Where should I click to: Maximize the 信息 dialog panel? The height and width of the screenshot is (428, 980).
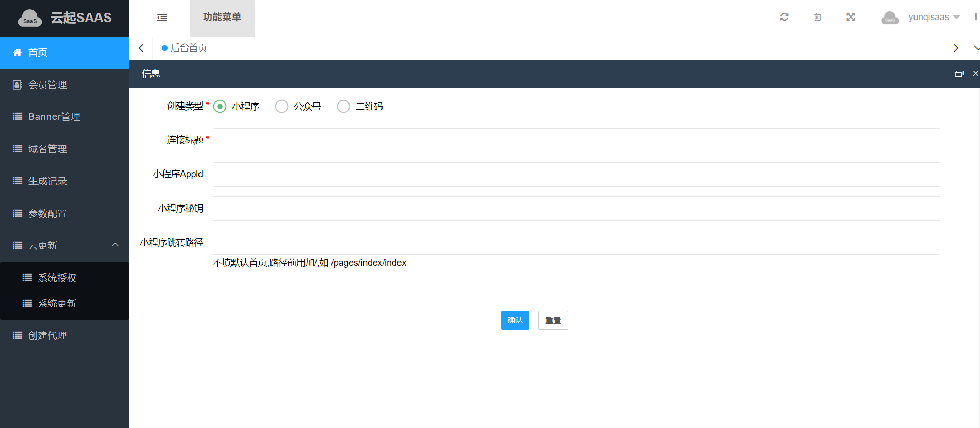coord(959,74)
